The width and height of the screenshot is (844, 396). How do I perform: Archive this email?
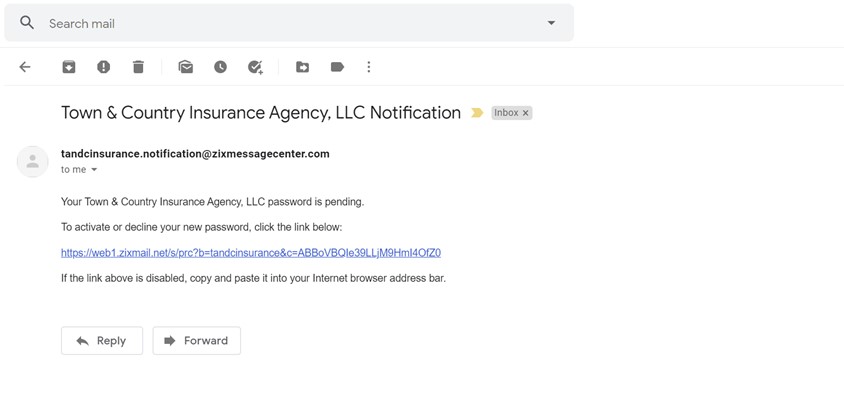[x=68, y=67]
